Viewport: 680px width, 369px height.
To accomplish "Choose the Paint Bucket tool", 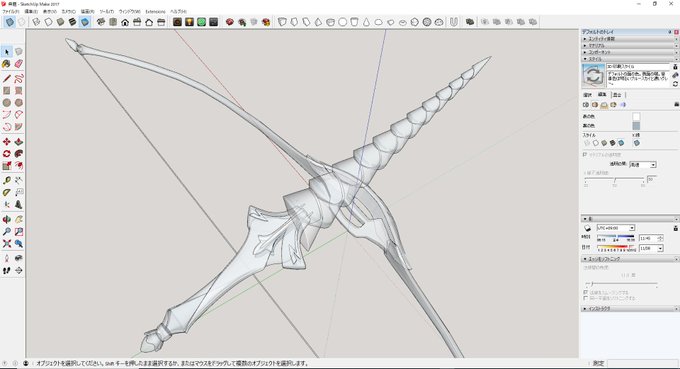I will [x=7, y=64].
